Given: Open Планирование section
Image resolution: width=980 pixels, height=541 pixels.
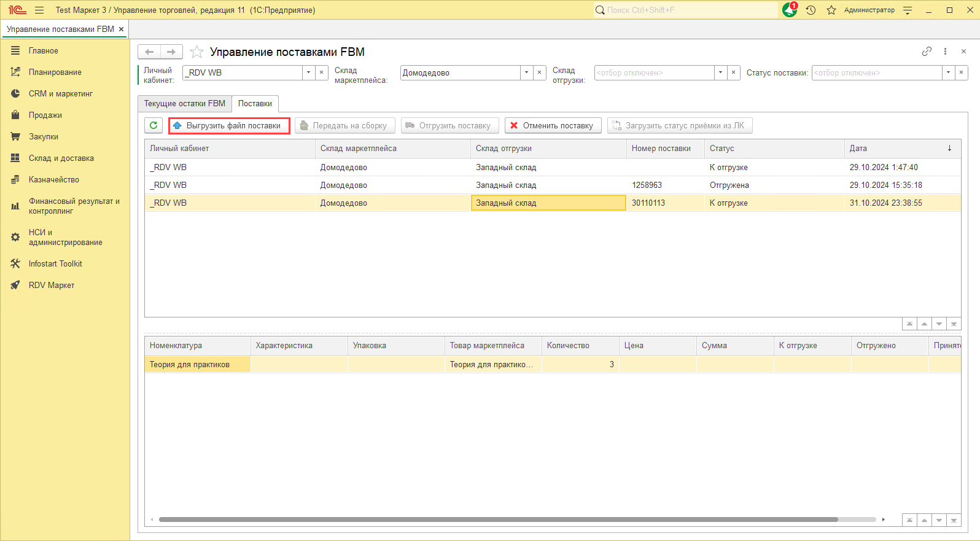Looking at the screenshot, I should pyautogui.click(x=55, y=72).
